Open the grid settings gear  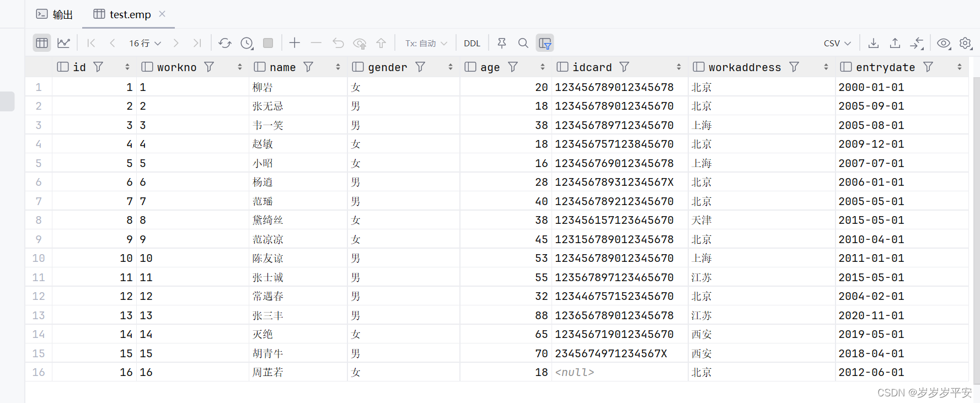965,43
